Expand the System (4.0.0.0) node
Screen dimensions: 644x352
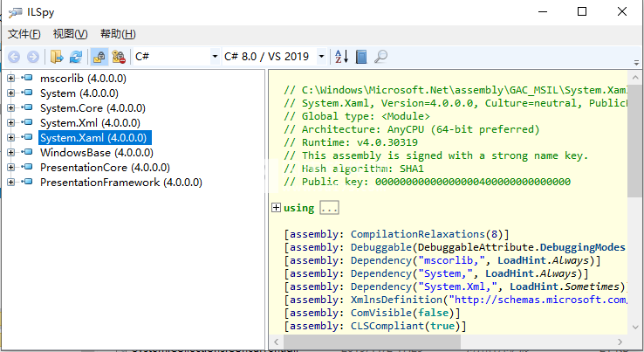(10, 93)
